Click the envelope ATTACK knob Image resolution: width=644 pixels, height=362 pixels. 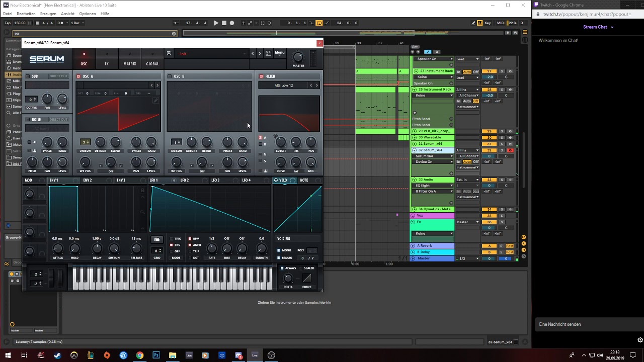(x=58, y=249)
